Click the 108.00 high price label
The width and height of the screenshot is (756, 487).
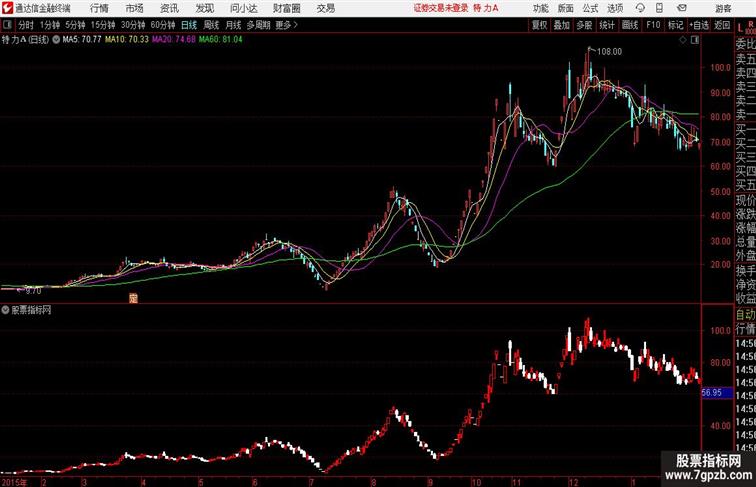coord(609,52)
